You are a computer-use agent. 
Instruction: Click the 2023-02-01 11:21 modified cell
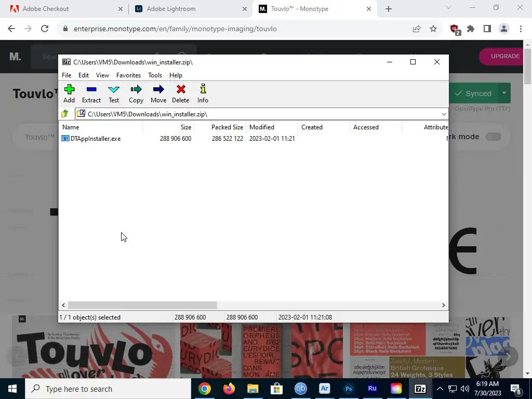272,138
